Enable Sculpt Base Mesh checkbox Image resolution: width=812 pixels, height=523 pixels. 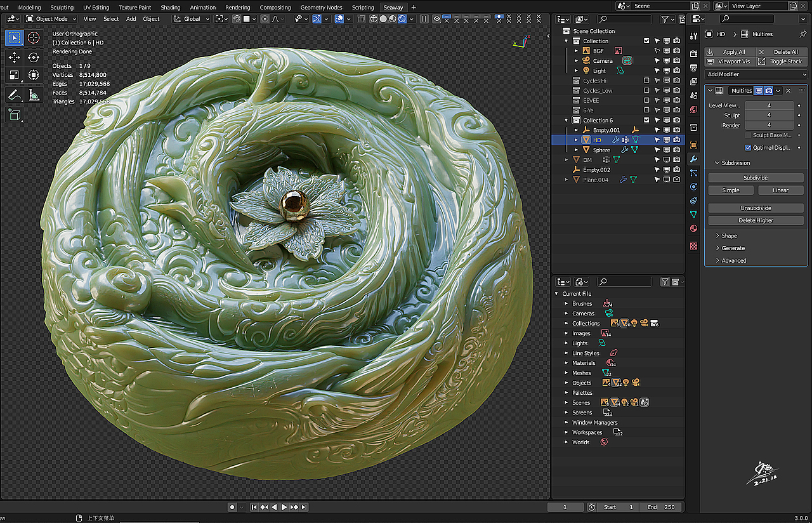[x=749, y=135]
